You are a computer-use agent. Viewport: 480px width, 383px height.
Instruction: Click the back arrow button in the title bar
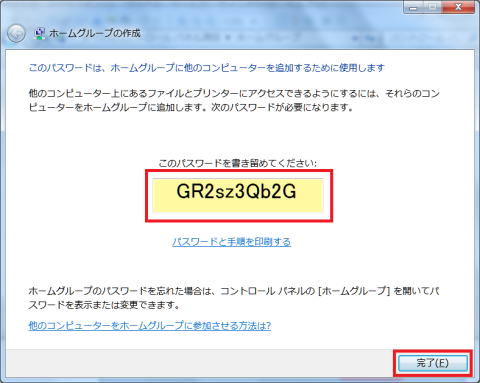point(16,34)
